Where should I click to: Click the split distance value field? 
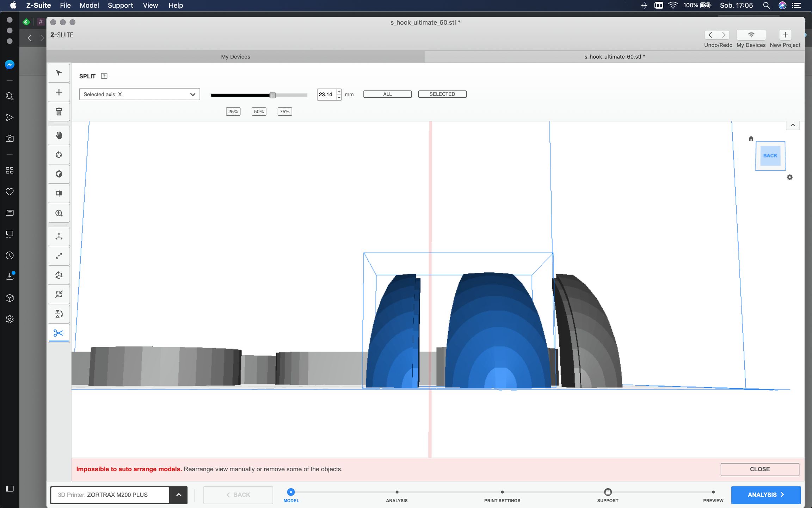pos(326,94)
